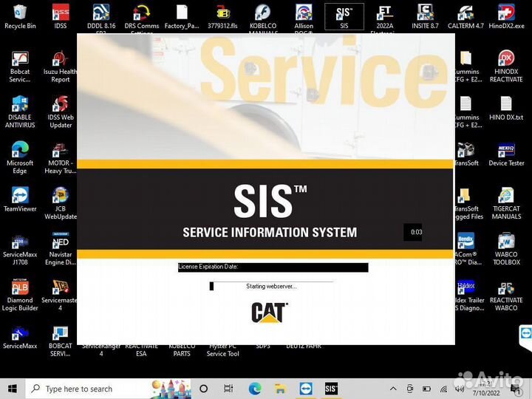
Task: Click the 0:03 timer on SIS splash
Action: [413, 233]
